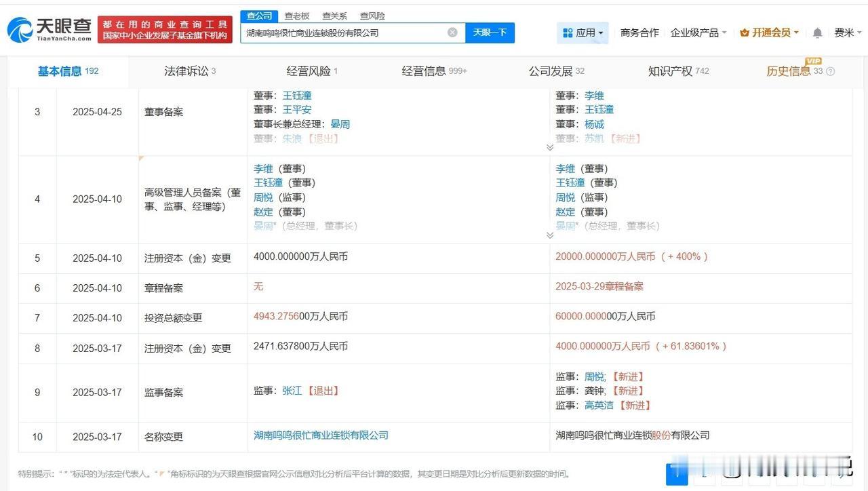
Task: Click the red 国家中小企业发展子基金 banner
Action: 165,29
